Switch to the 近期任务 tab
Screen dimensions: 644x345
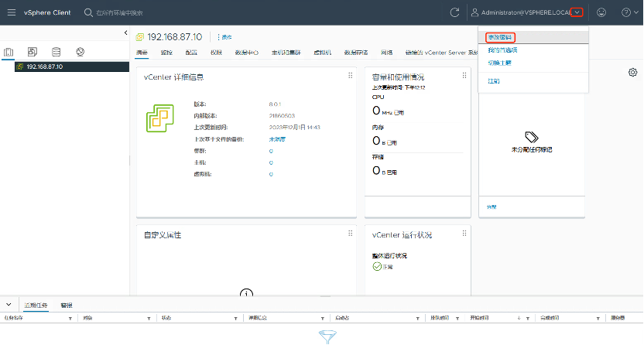coord(36,306)
